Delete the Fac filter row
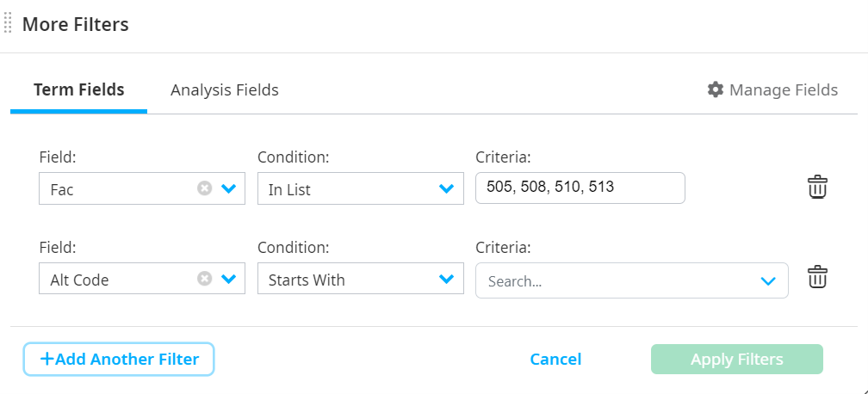Viewport: 868px width, 394px height. point(817,187)
